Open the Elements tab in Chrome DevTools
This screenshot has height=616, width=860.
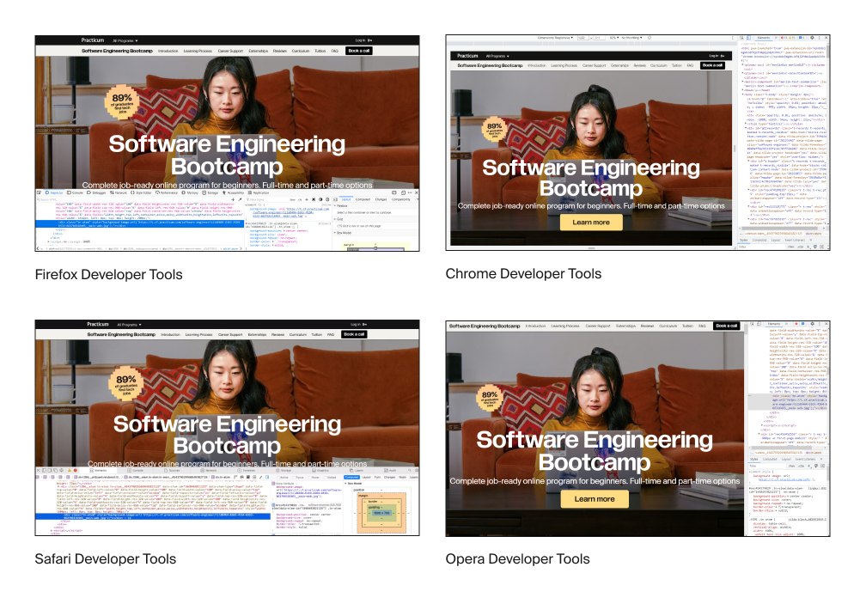764,38
